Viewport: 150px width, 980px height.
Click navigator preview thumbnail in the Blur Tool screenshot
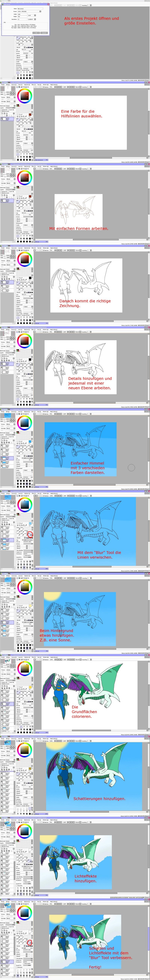pyautogui.click(x=8, y=497)
